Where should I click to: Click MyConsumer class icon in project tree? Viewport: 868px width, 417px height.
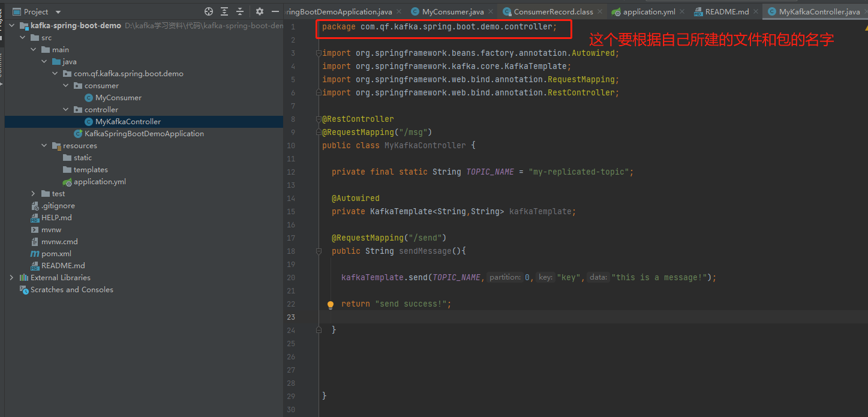[x=89, y=98]
